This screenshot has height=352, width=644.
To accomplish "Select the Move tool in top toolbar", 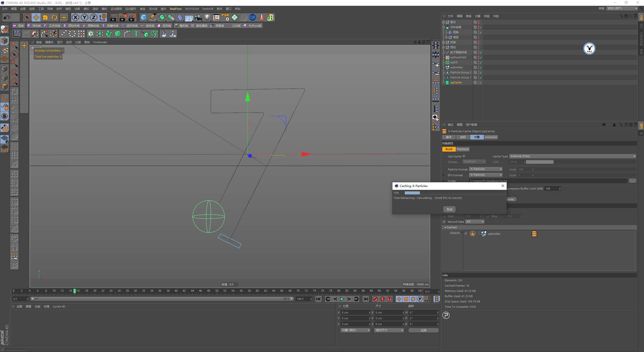I will point(36,17).
